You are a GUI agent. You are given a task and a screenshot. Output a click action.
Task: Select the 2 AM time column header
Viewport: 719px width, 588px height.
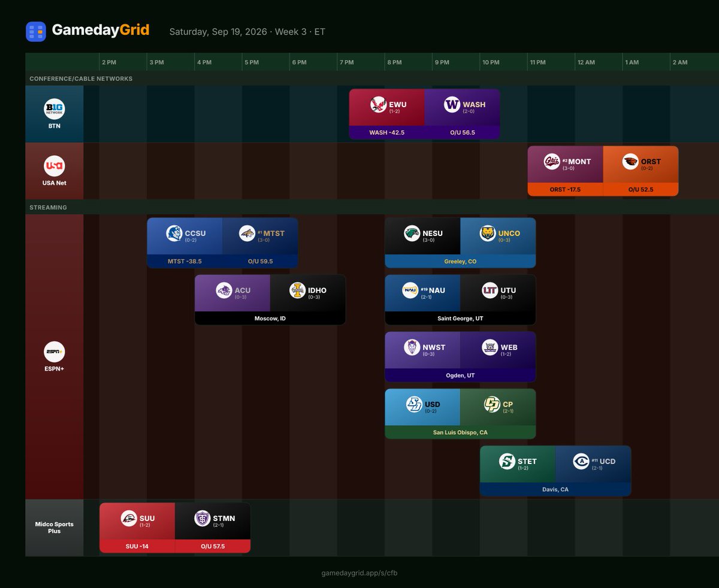click(x=680, y=62)
